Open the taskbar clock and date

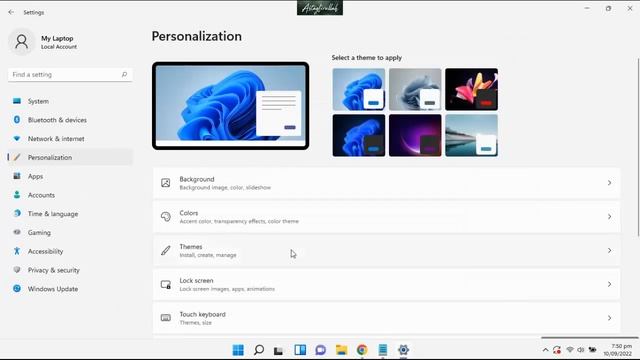pyautogui.click(x=618, y=350)
